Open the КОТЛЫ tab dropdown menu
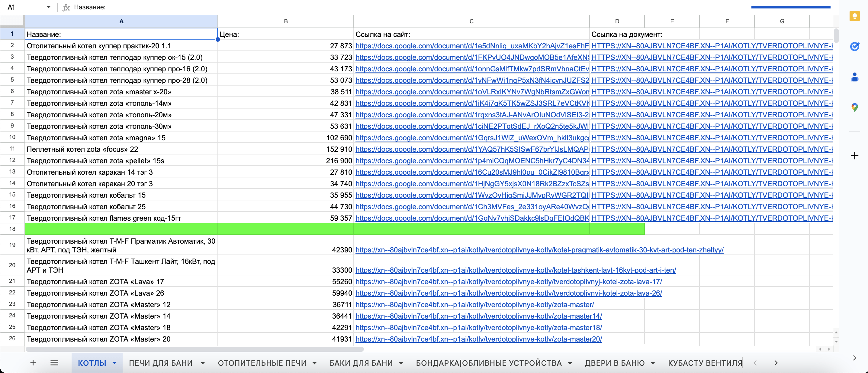This screenshot has width=868, height=373. click(x=114, y=363)
